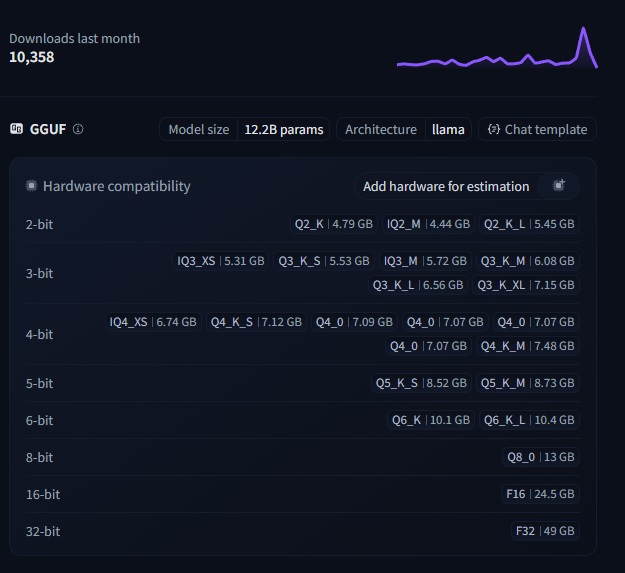Select the Q3_K_L 6.56 GB quant
Screen dimensions: 625x573
pos(418,285)
